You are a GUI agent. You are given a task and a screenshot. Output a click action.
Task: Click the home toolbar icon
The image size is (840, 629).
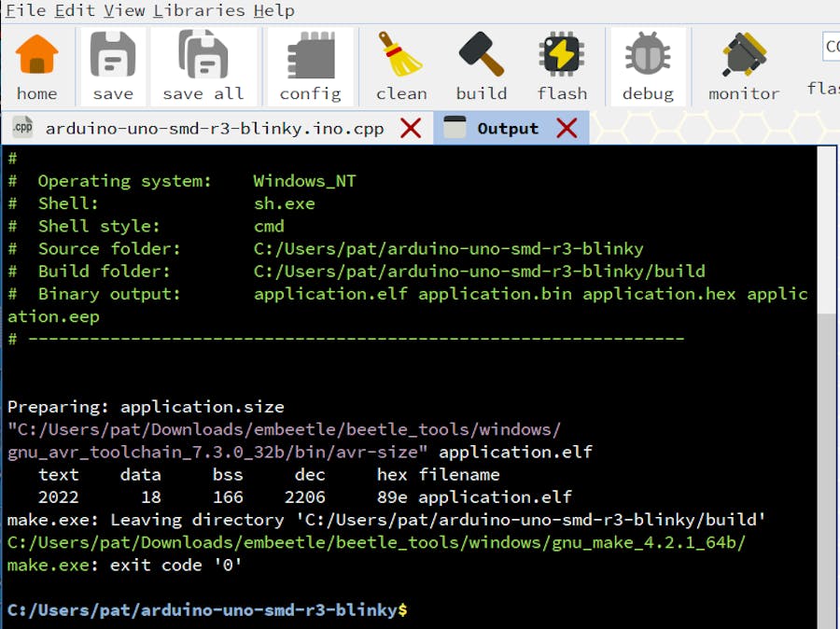tap(37, 58)
